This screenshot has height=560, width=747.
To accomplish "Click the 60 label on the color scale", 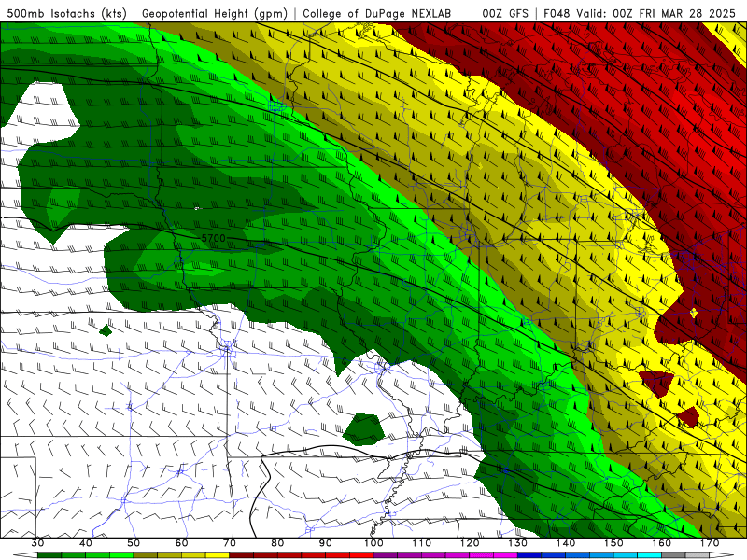I will (181, 543).
